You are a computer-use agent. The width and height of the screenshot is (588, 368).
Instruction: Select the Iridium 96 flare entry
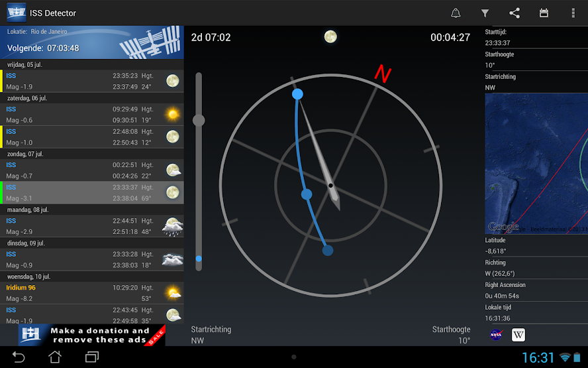92,293
